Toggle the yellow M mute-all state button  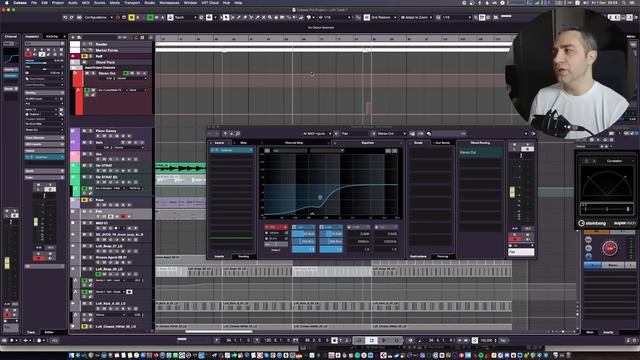(131, 18)
